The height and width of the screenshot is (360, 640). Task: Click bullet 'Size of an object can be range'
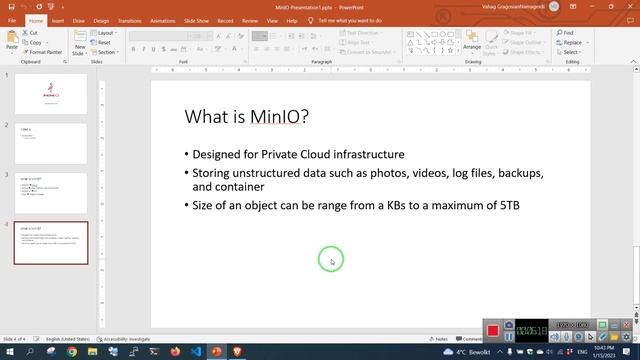[x=356, y=205]
